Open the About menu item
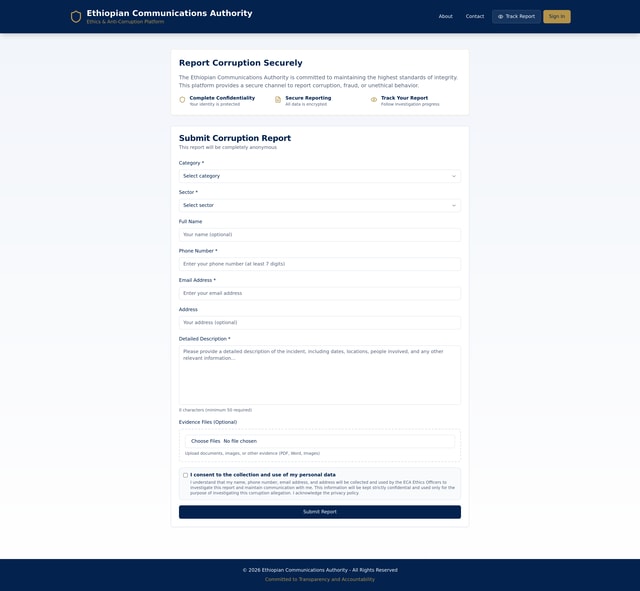The image size is (640, 591). point(445,17)
